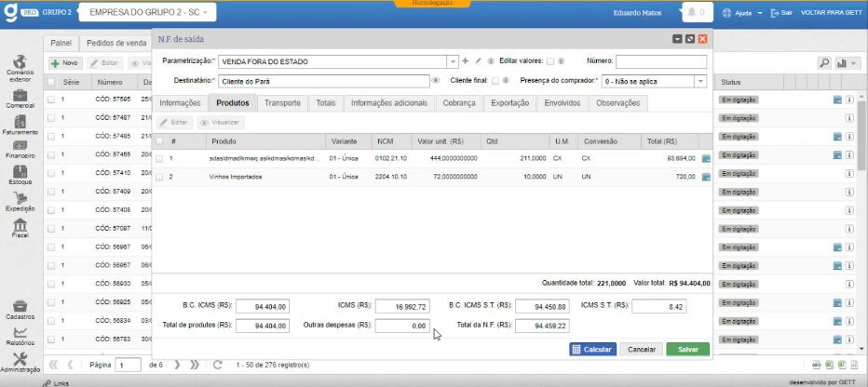Click the Calcular button
Viewport: 868px width, 387px height.
click(592, 350)
